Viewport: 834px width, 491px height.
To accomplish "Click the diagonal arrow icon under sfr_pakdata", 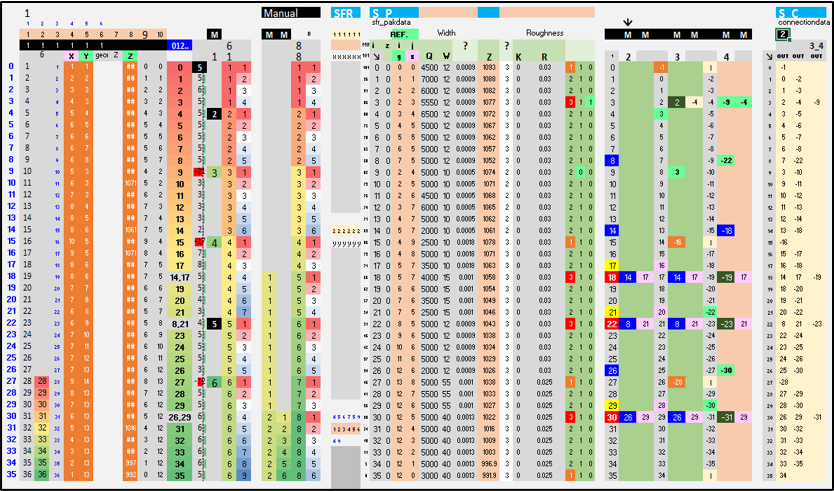I will (377, 56).
